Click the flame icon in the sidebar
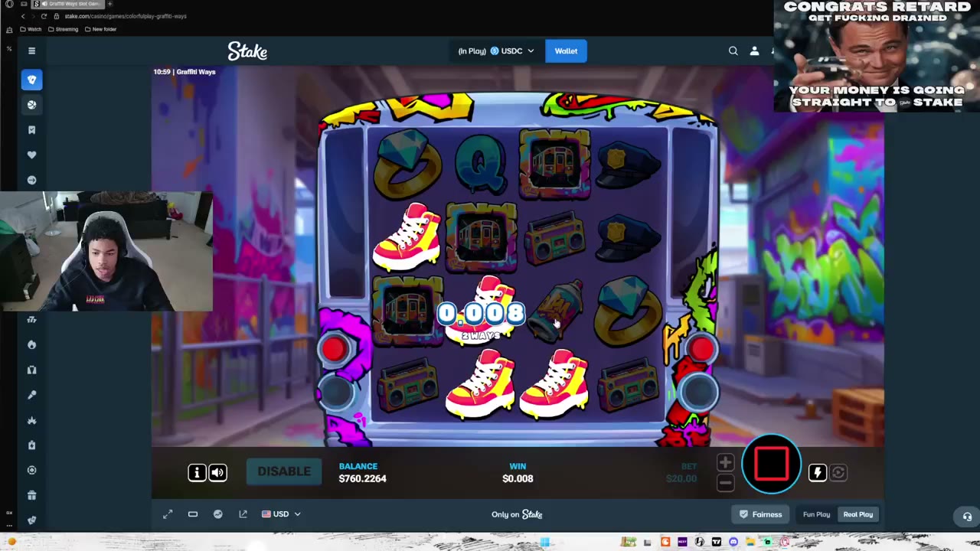Image resolution: width=980 pixels, height=551 pixels. [x=31, y=344]
